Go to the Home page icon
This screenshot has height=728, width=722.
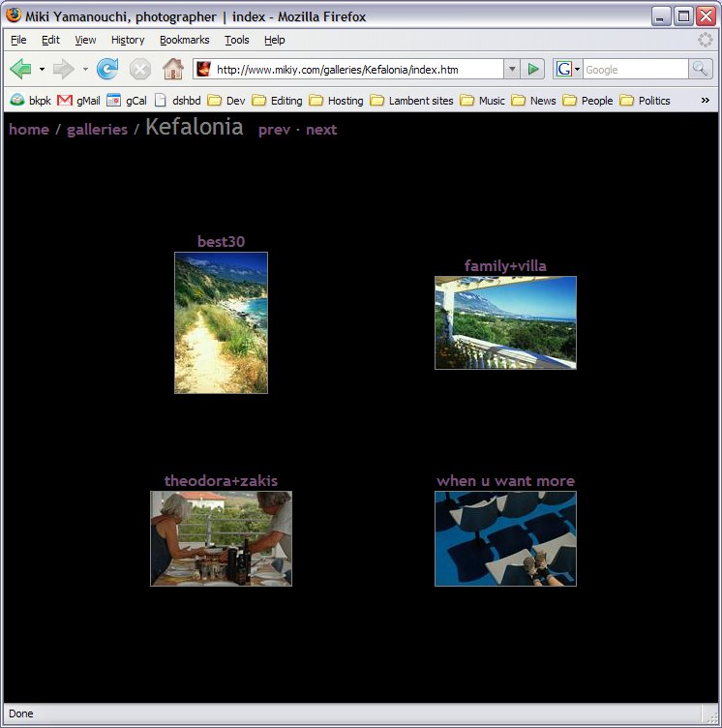click(x=172, y=69)
